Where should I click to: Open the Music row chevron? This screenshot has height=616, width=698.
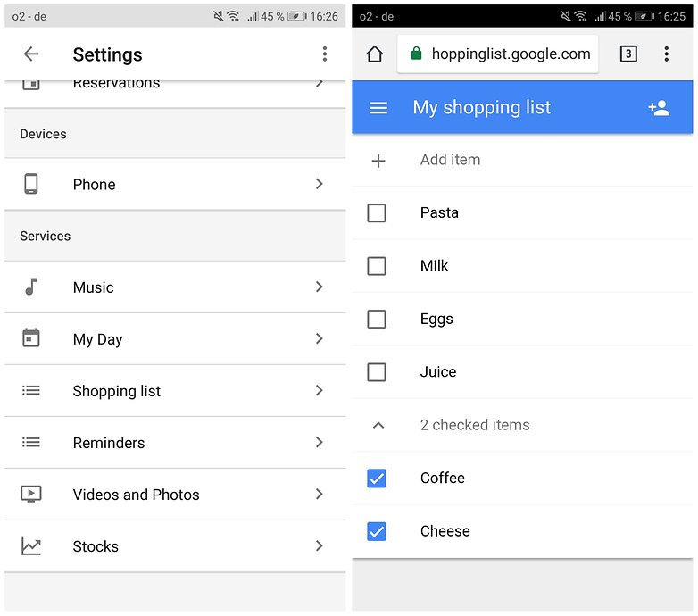pyautogui.click(x=320, y=287)
